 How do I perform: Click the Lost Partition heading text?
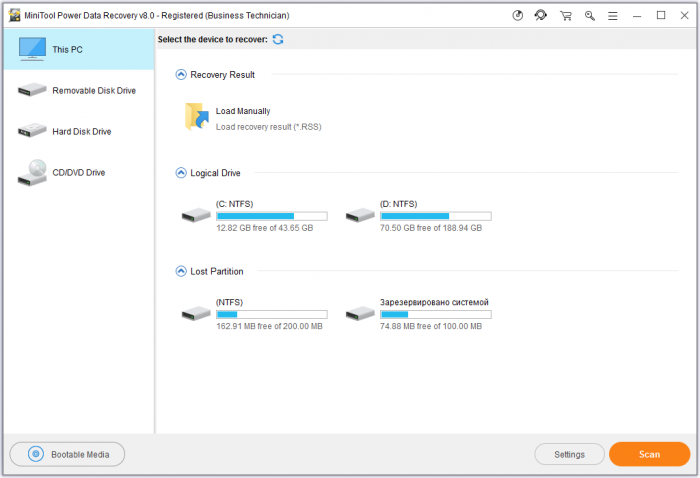[217, 271]
